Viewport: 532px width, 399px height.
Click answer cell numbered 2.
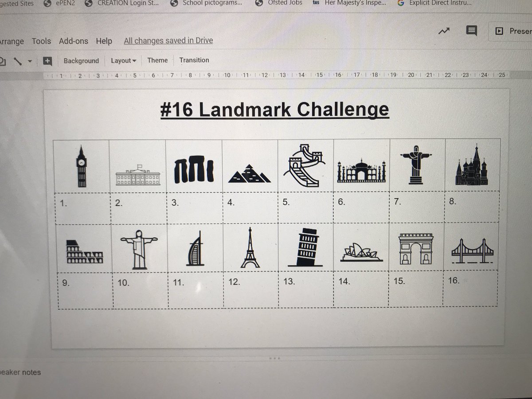point(139,208)
